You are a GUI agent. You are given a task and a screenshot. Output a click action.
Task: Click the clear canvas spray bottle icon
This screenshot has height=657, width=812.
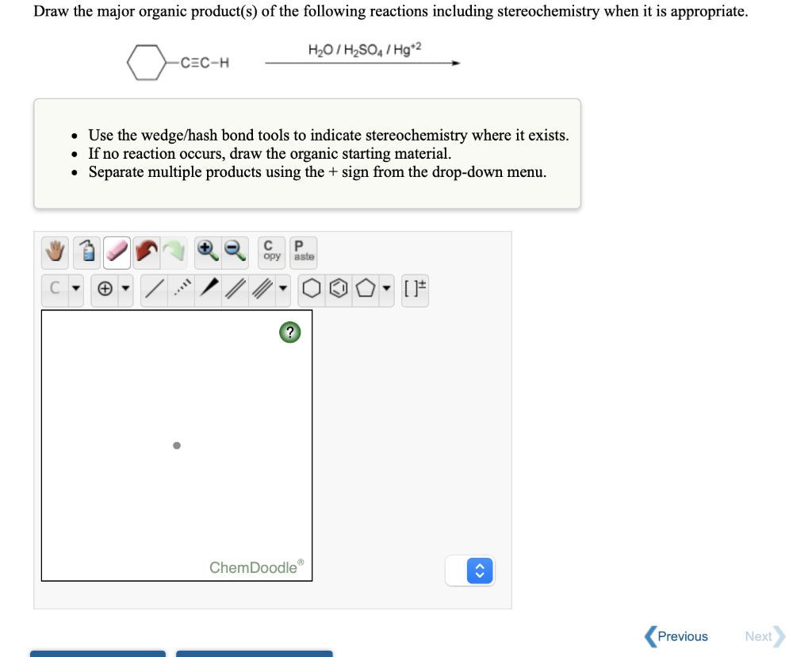click(x=87, y=252)
